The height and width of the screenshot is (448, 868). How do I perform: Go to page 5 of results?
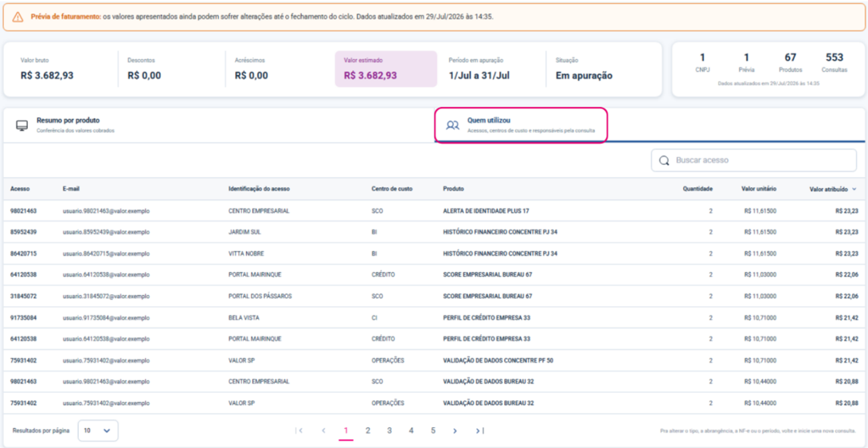pyautogui.click(x=433, y=430)
